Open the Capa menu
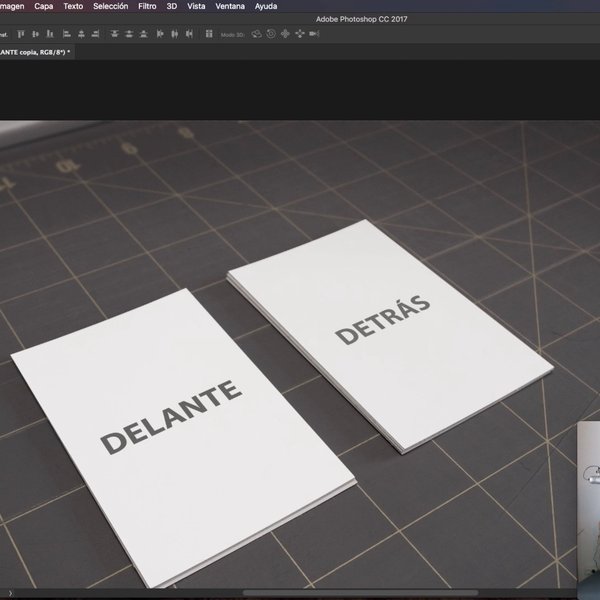 (x=44, y=6)
